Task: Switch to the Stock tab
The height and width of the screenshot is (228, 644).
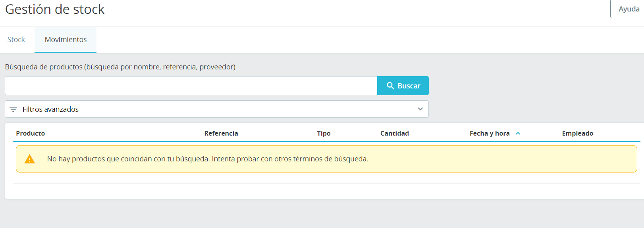Action: click(16, 40)
